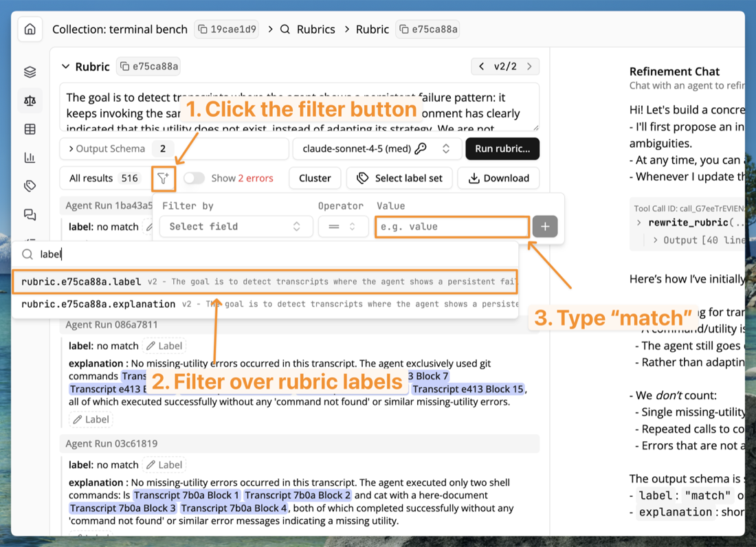Click the Download button
Screen dimensions: 756x547
coord(498,178)
